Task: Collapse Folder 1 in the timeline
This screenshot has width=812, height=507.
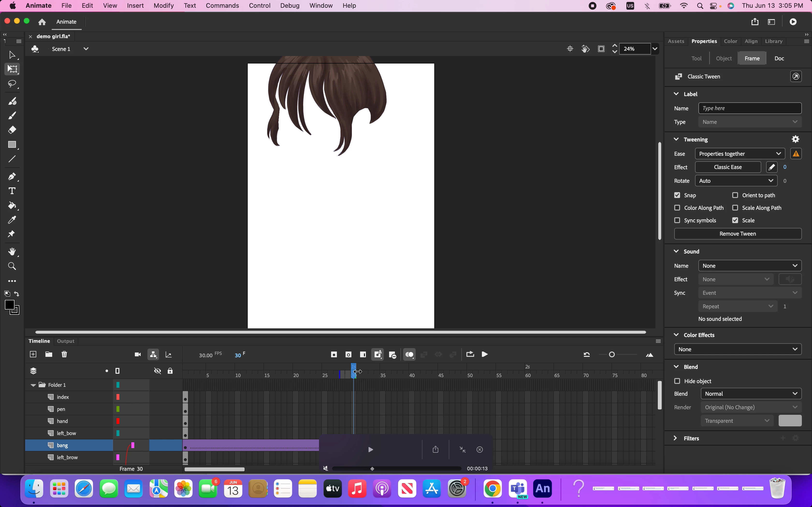Action: pos(33,385)
